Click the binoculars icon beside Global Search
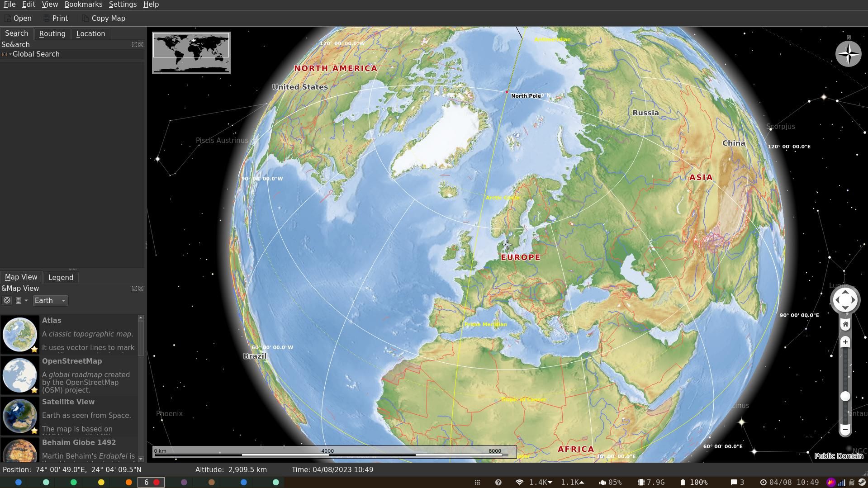Image resolution: width=868 pixels, height=488 pixels. [4, 54]
